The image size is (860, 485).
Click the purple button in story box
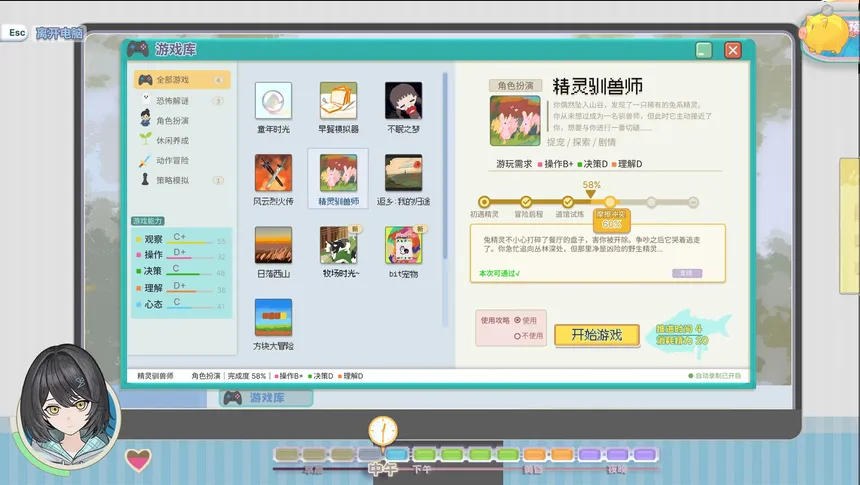pos(687,273)
